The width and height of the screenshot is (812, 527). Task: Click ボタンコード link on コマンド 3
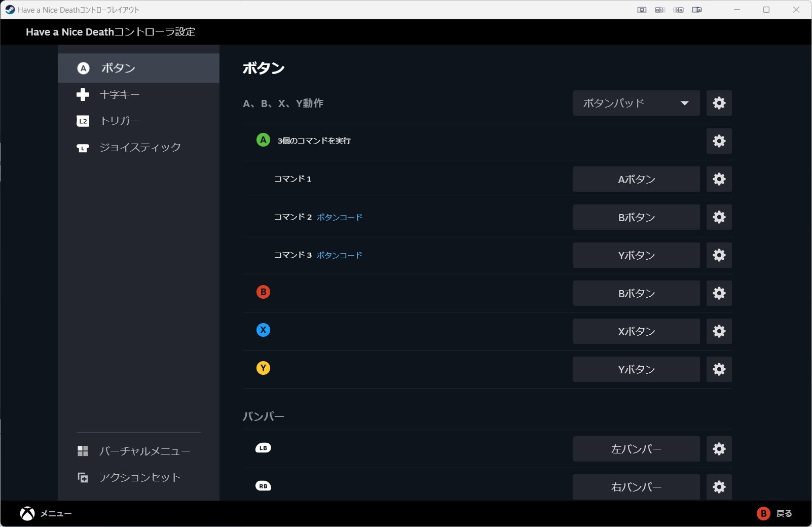(x=340, y=255)
